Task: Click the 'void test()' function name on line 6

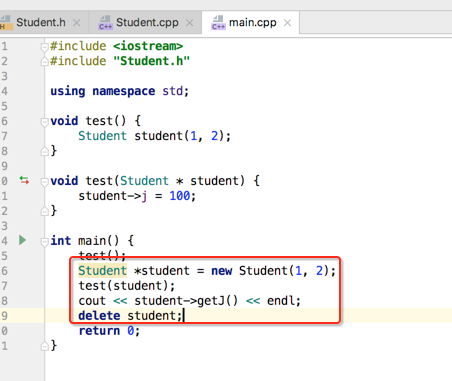Action: click(106, 121)
